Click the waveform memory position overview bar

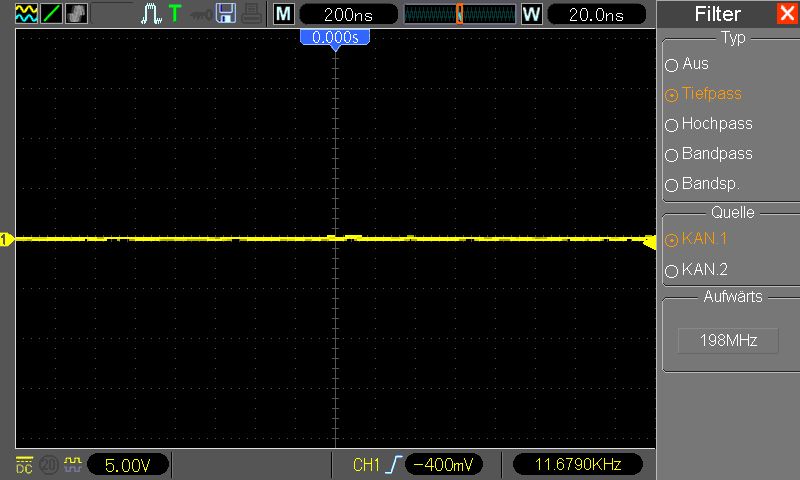click(x=459, y=14)
